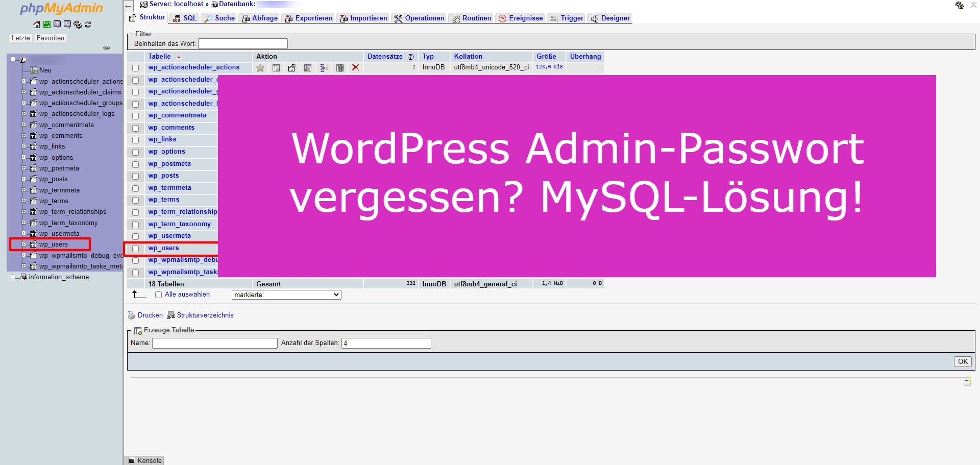Tick the wp_commentmeta row checkbox
Viewport: 980px width, 465px height.
tap(135, 116)
